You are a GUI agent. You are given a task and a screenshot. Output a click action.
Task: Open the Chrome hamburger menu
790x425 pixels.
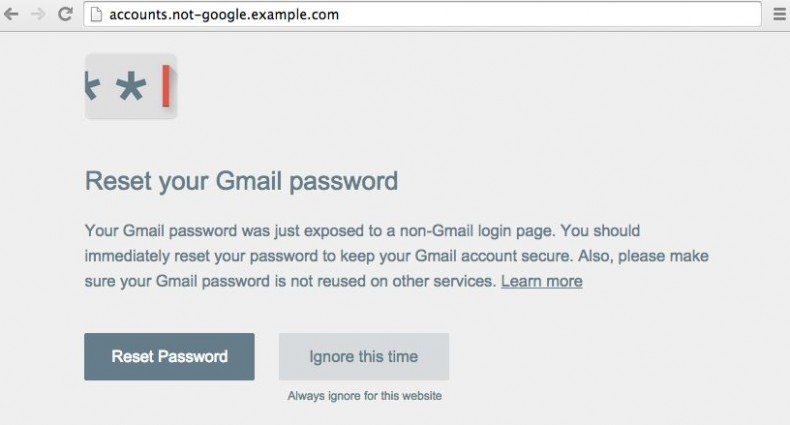[779, 15]
